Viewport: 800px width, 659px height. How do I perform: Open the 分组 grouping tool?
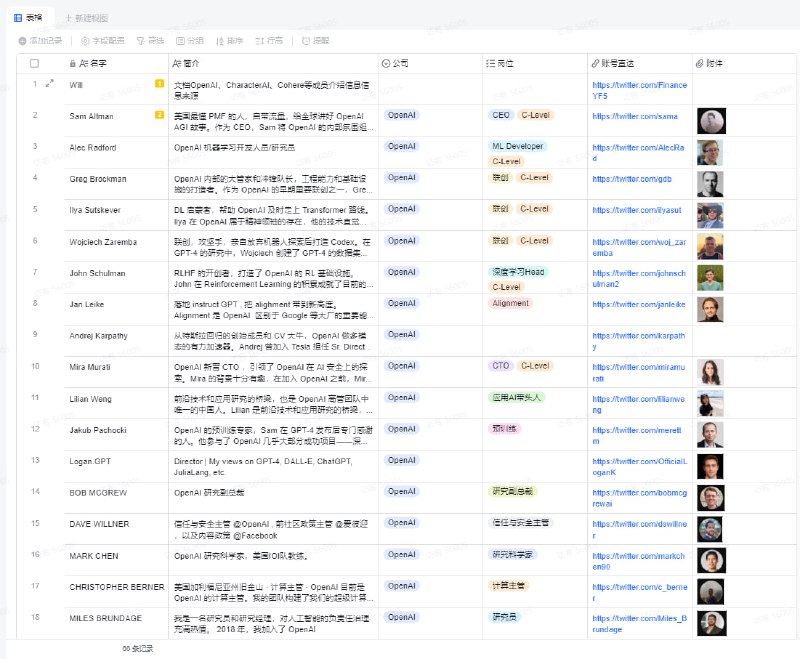[190, 41]
